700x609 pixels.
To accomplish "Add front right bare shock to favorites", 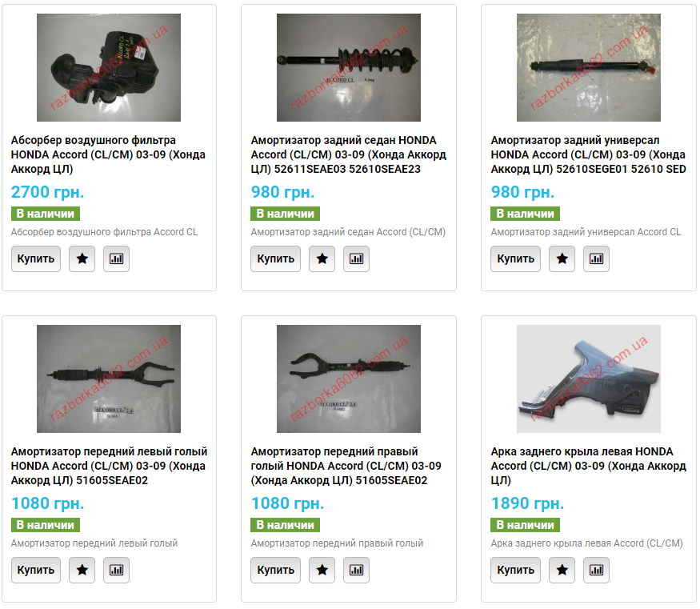I will coord(322,570).
